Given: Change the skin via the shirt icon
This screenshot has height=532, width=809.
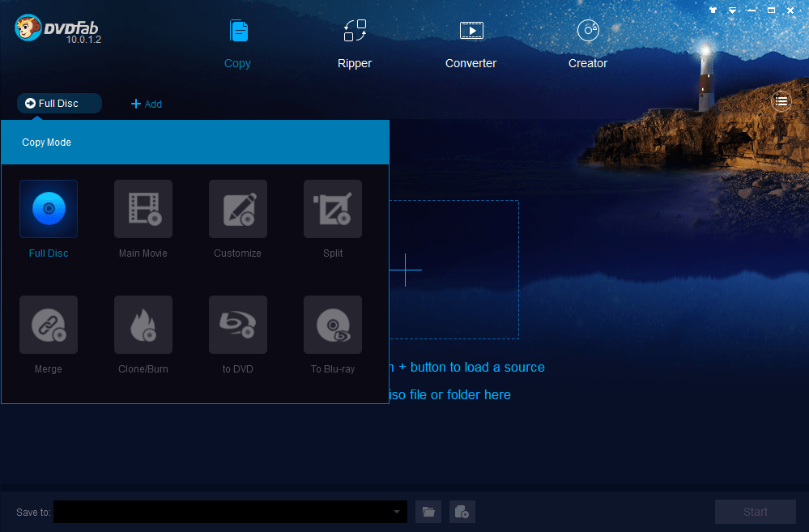Looking at the screenshot, I should pos(712,10).
